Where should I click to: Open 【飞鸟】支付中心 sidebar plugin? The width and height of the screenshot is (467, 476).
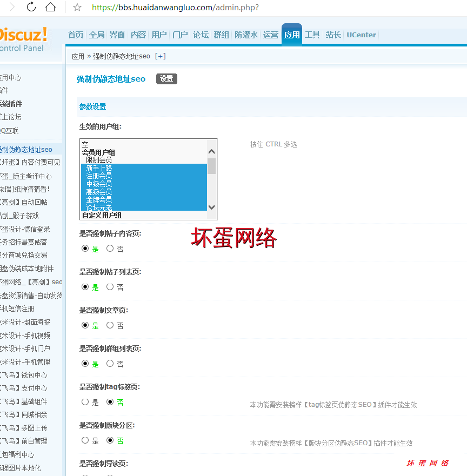point(24,388)
